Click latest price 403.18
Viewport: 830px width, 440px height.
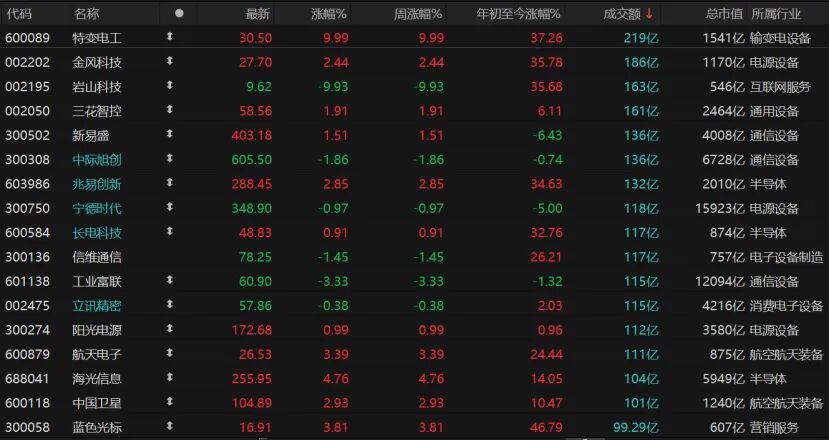(251, 136)
